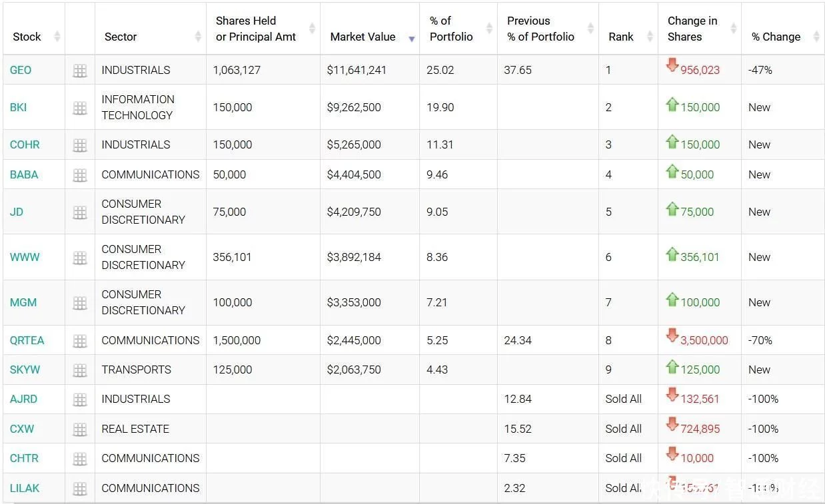The width and height of the screenshot is (825, 504).
Task: Click the red down arrow in AJRD row
Action: (x=672, y=394)
